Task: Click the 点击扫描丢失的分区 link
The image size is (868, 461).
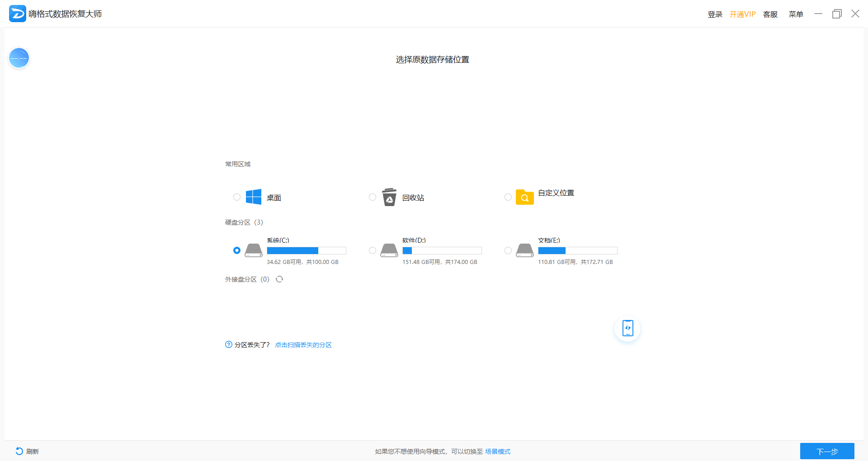Action: point(303,344)
